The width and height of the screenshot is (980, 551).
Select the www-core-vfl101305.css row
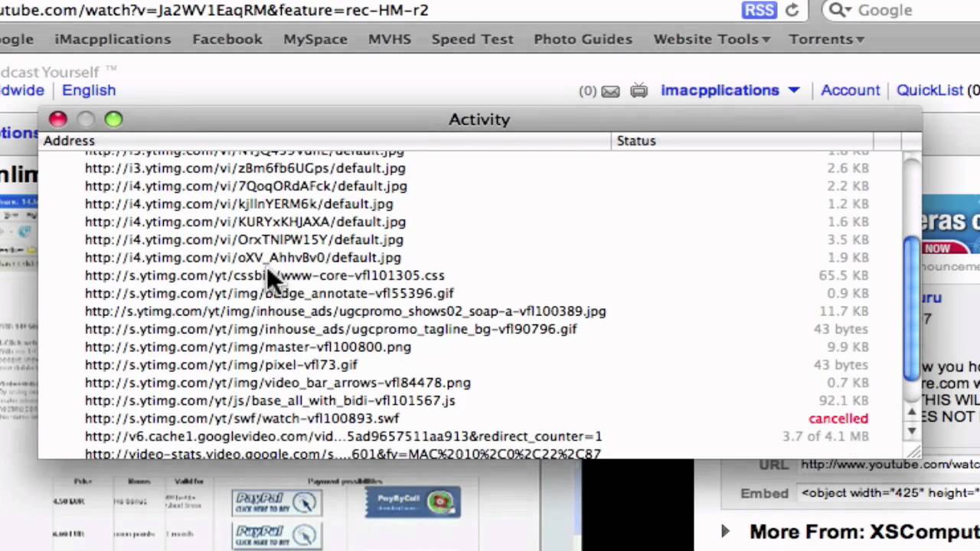(x=471, y=275)
